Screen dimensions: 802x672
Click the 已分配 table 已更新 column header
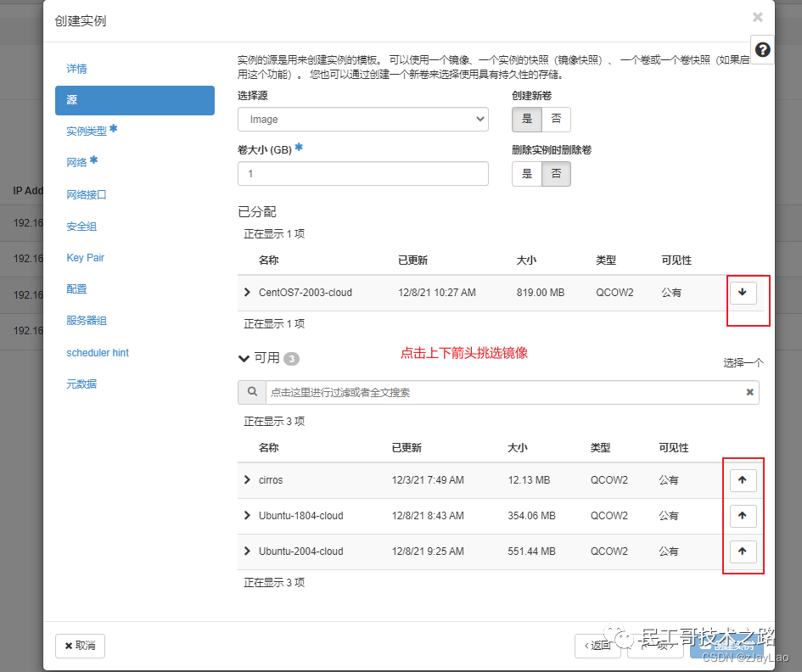click(412, 260)
